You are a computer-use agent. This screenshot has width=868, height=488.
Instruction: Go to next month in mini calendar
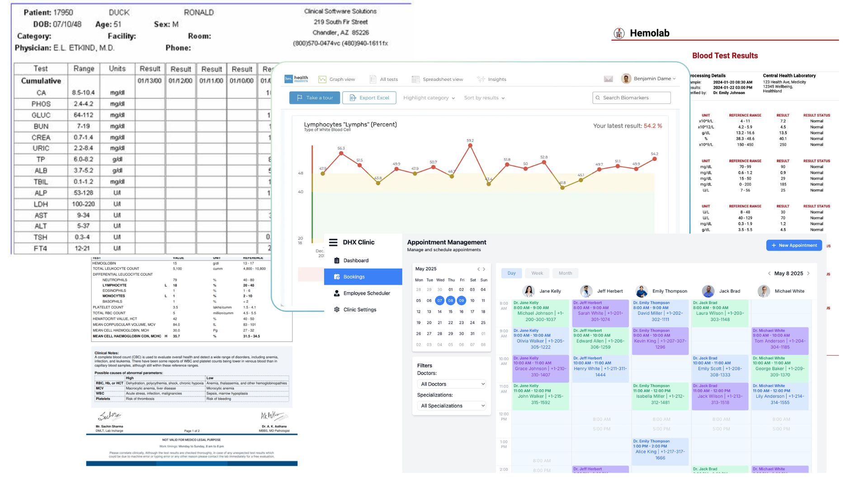pos(484,269)
